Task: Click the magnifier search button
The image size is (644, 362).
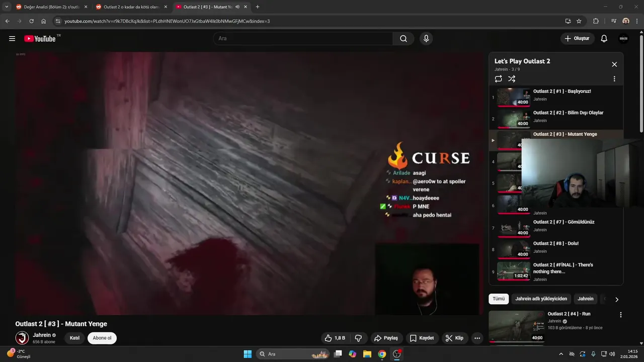Action: click(x=404, y=39)
